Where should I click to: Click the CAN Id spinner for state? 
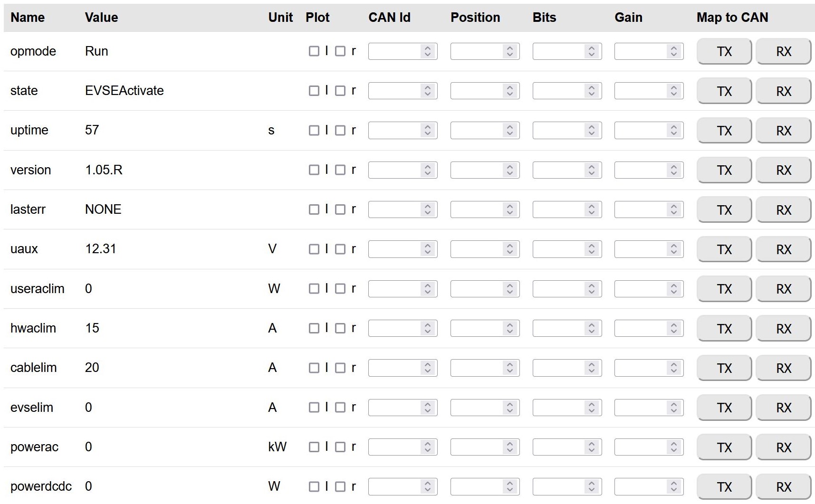pyautogui.click(x=428, y=91)
